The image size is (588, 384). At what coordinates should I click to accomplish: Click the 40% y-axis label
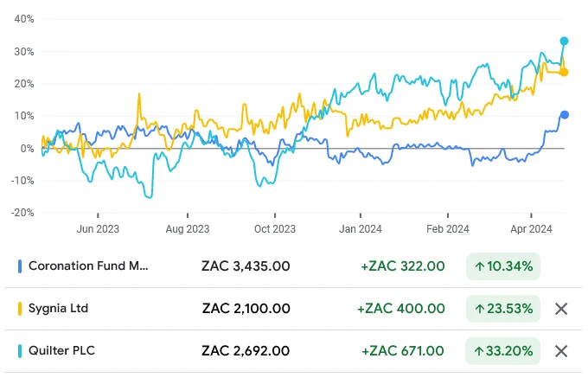coord(24,19)
